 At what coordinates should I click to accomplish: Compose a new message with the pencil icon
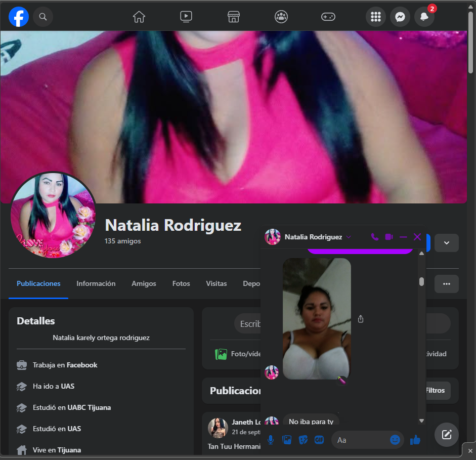click(x=446, y=434)
